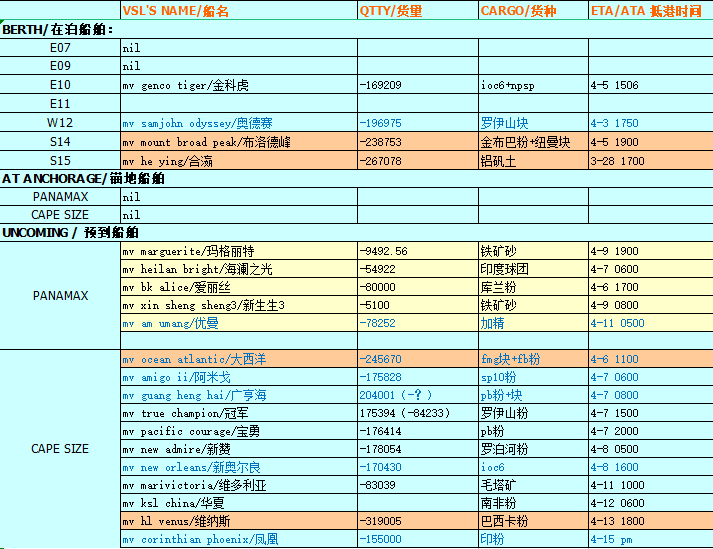
Task: Click vessel cell mv mount broad peak
Action: (x=239, y=142)
